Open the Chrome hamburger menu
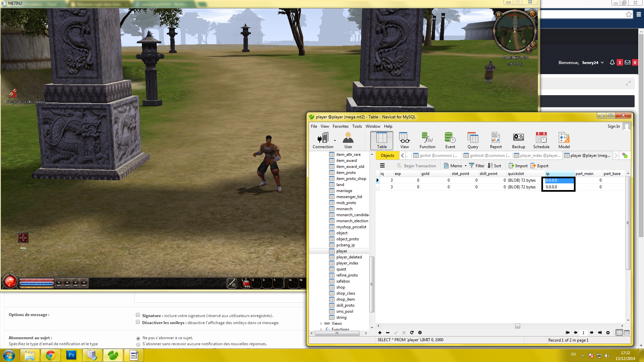Screen dimensions: 644x362 639,14
